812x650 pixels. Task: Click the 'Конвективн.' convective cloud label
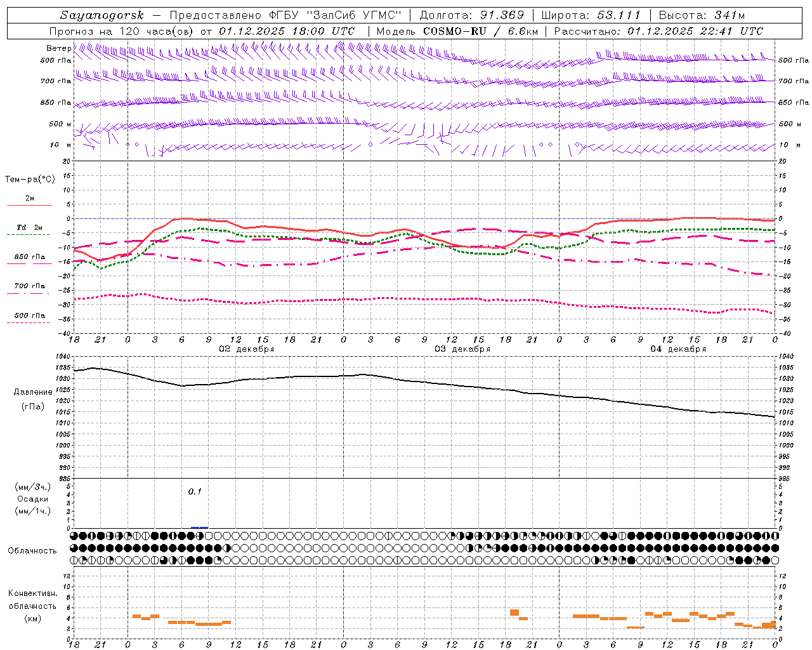(32, 594)
